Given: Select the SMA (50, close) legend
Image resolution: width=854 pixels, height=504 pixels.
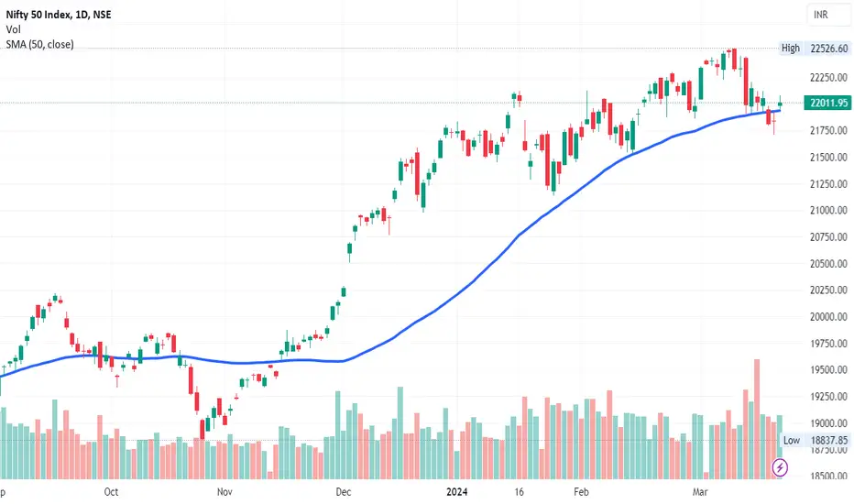Looking at the screenshot, I should click(39, 44).
